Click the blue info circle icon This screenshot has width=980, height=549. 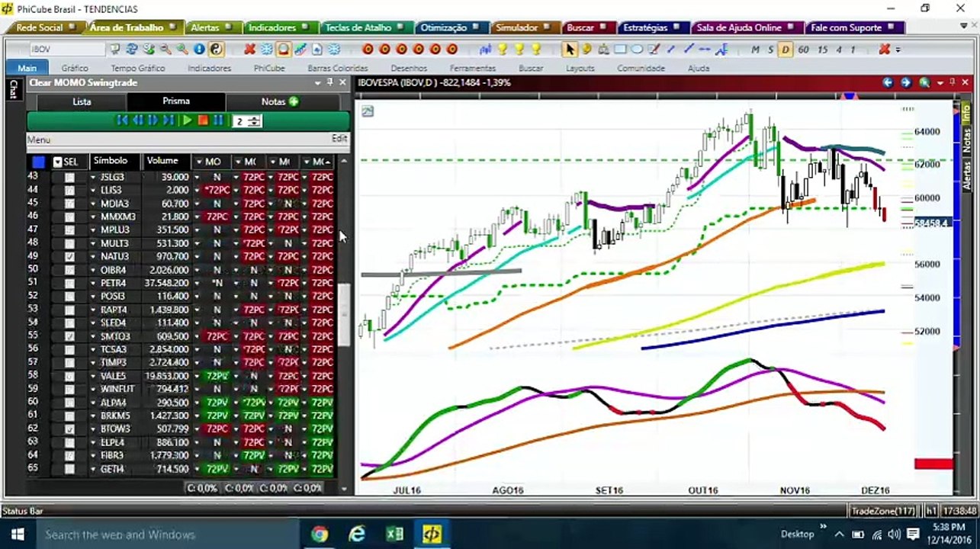[x=199, y=50]
